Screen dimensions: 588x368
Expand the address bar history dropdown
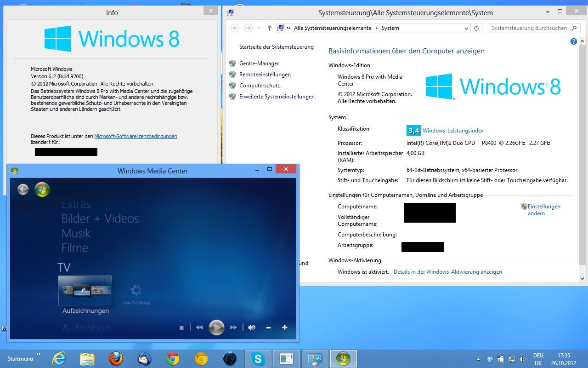click(467, 28)
